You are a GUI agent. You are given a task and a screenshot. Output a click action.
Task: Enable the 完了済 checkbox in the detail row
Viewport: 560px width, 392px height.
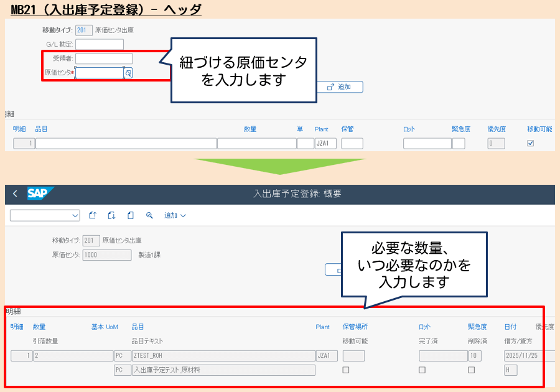click(422, 370)
